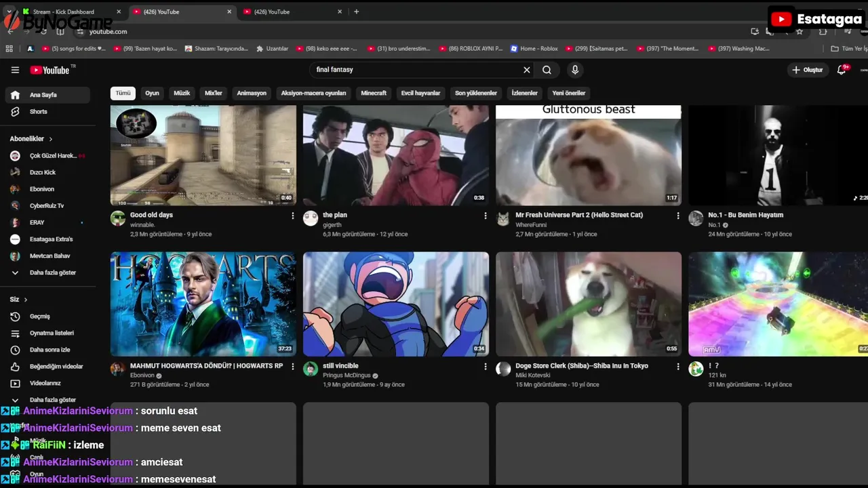Go to Ana Sayfa in the sidebar
Screen dimensions: 868x488
click(x=47, y=95)
